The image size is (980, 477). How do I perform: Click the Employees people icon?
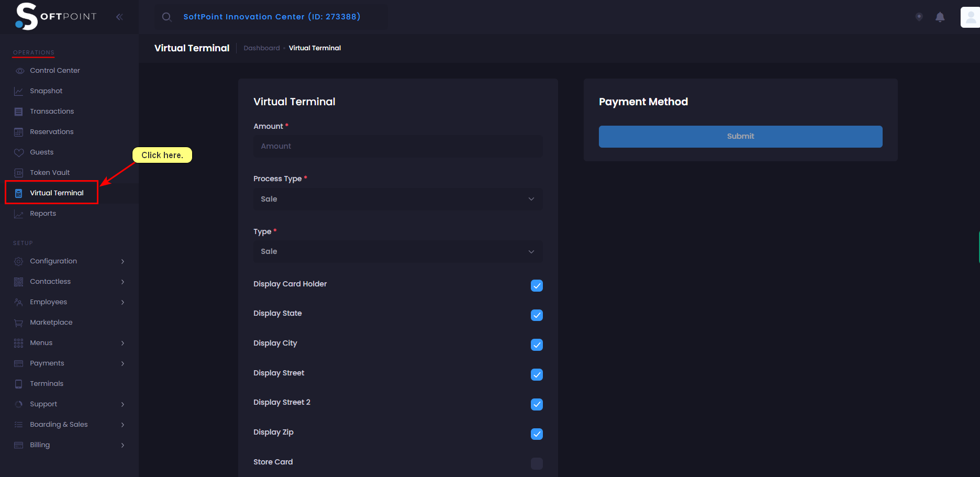point(19,302)
